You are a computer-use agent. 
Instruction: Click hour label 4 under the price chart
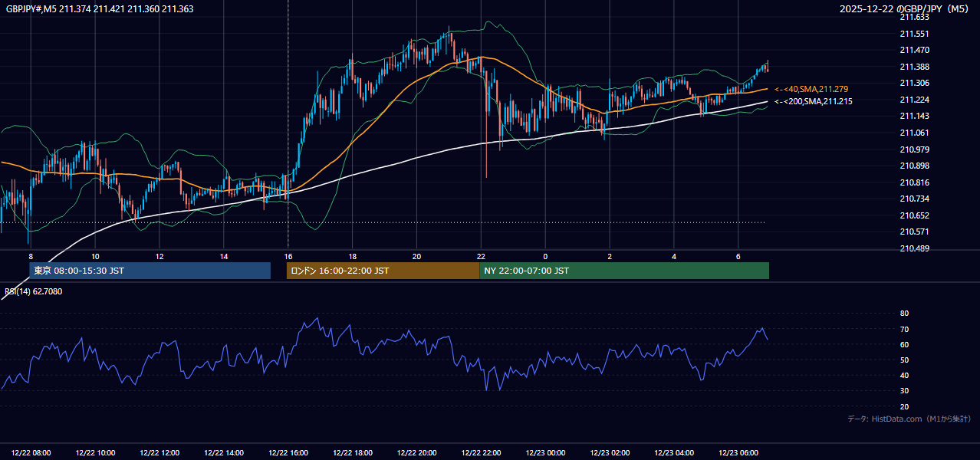click(674, 256)
